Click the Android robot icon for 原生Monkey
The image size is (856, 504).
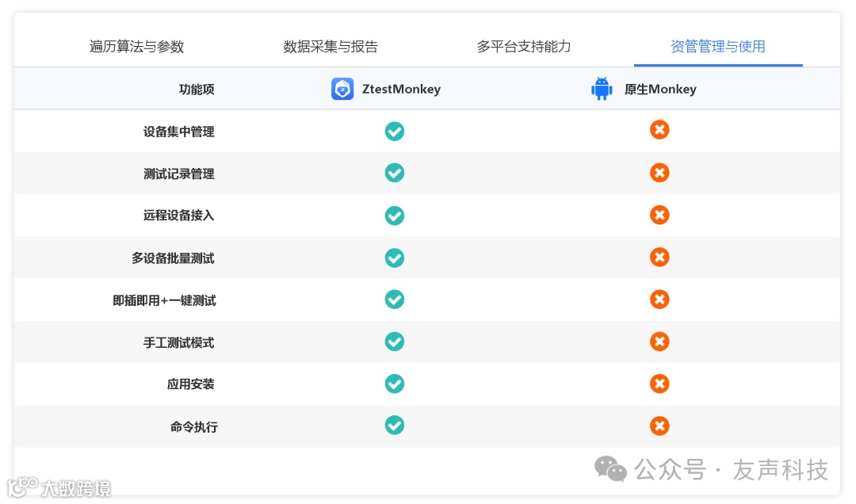click(x=602, y=89)
